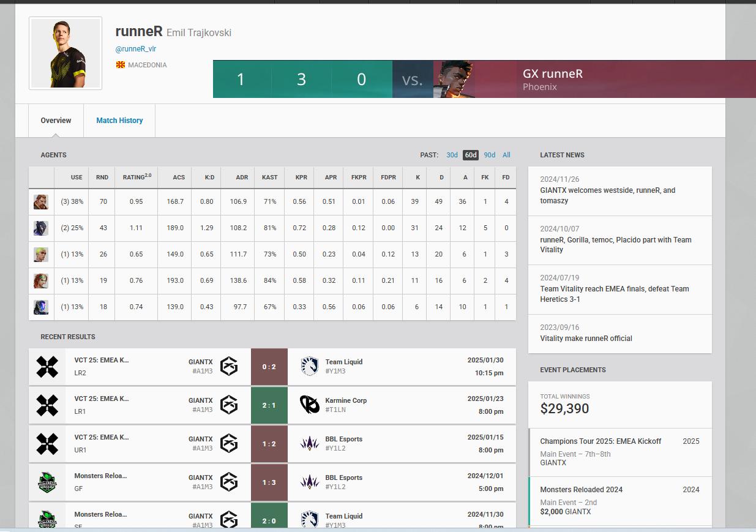Switch agent stats to 90d
The width and height of the screenshot is (756, 532).
[490, 155]
